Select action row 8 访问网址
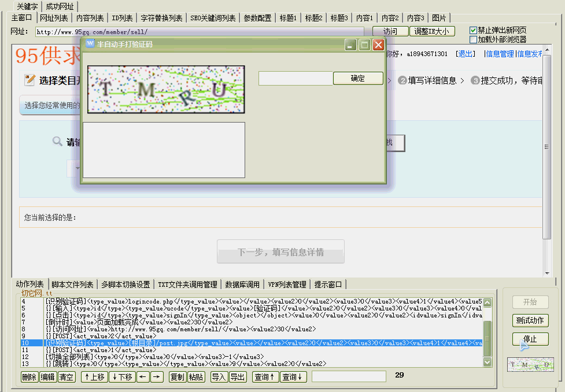The width and height of the screenshot is (565, 392). click(x=252, y=329)
